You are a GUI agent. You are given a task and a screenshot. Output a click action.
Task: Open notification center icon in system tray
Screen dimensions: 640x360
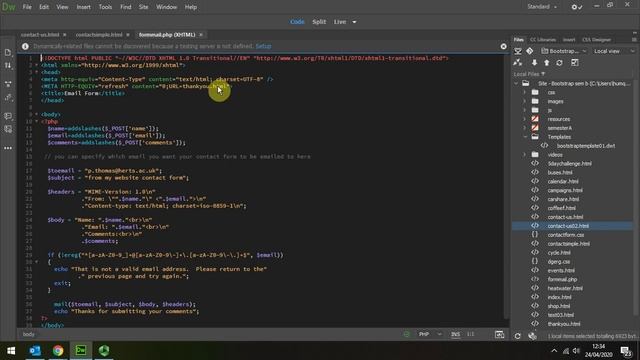(626, 351)
